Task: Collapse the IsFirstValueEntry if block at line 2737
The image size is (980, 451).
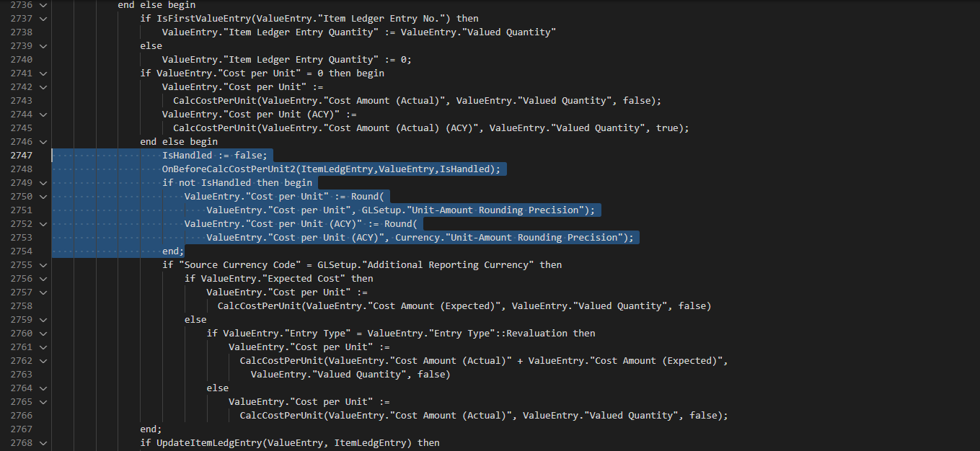Action: coord(43,18)
